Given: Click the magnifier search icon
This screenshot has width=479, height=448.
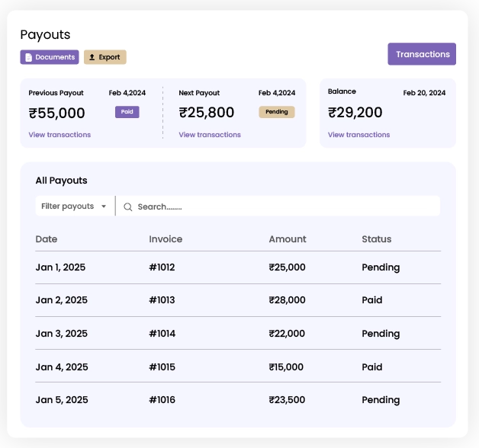Looking at the screenshot, I should [127, 207].
